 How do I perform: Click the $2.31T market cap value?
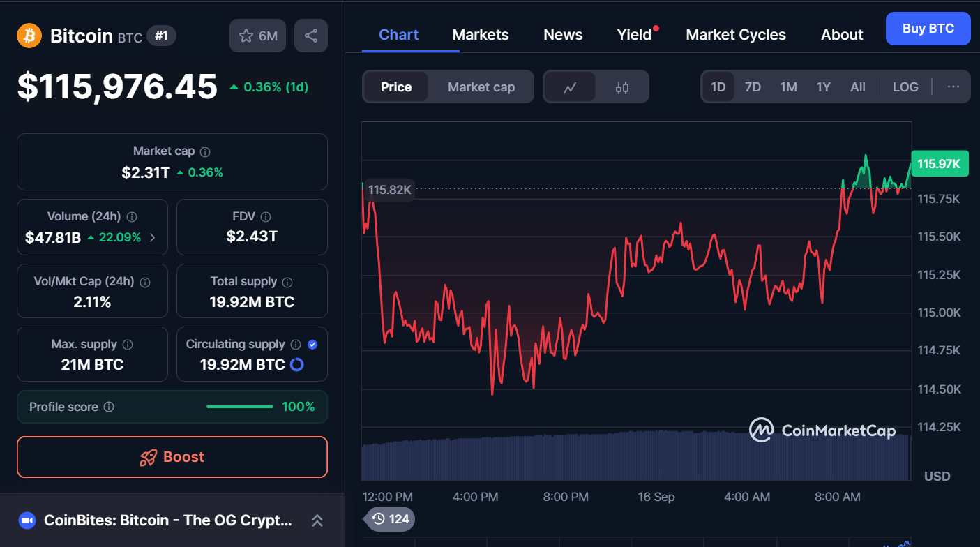146,172
